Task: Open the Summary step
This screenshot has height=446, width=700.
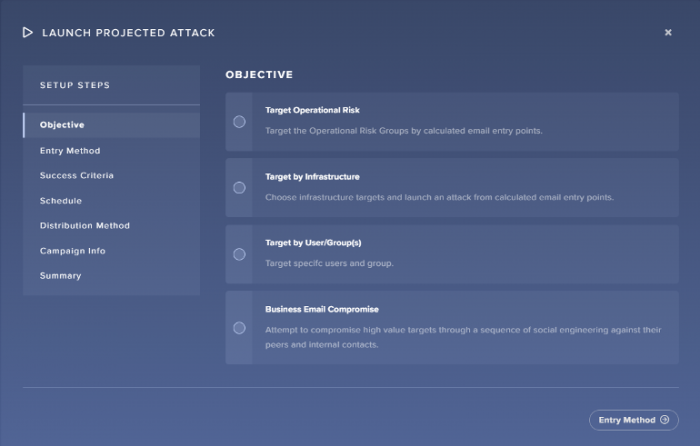Action: tap(61, 276)
